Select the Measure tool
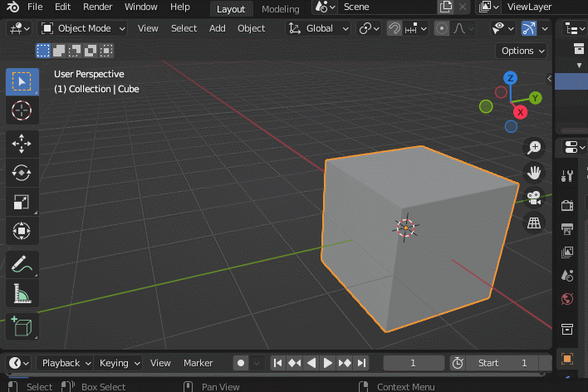 coord(22,294)
